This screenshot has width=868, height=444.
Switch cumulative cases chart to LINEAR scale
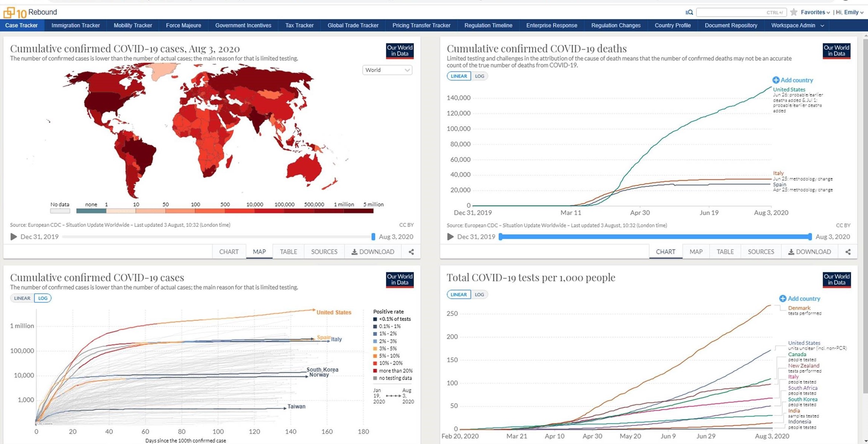(x=22, y=298)
